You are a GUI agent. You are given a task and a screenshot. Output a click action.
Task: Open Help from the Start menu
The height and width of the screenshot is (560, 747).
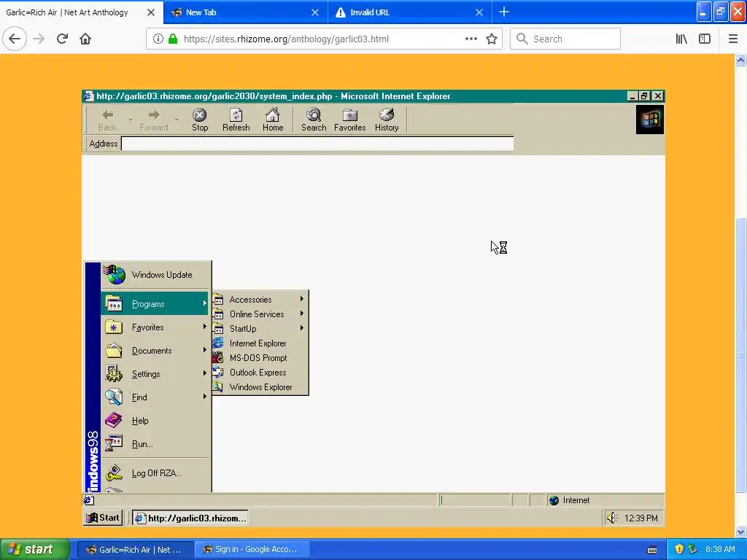point(155,421)
